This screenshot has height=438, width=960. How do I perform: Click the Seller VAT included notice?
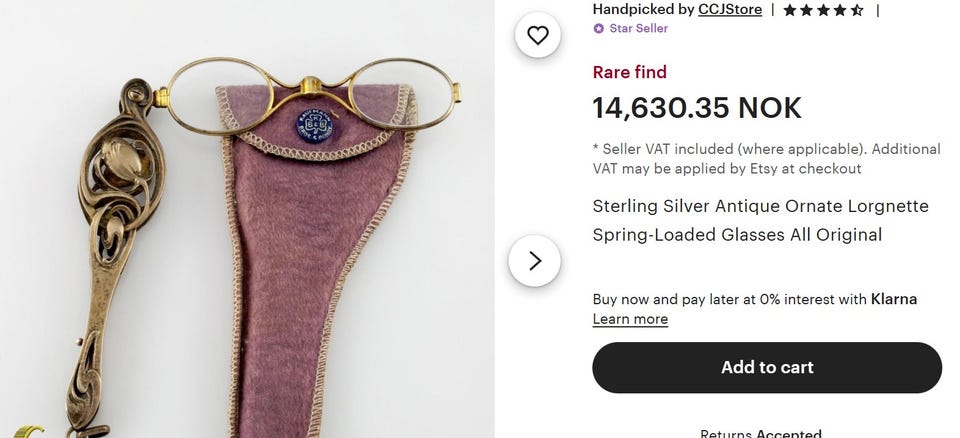[766, 158]
